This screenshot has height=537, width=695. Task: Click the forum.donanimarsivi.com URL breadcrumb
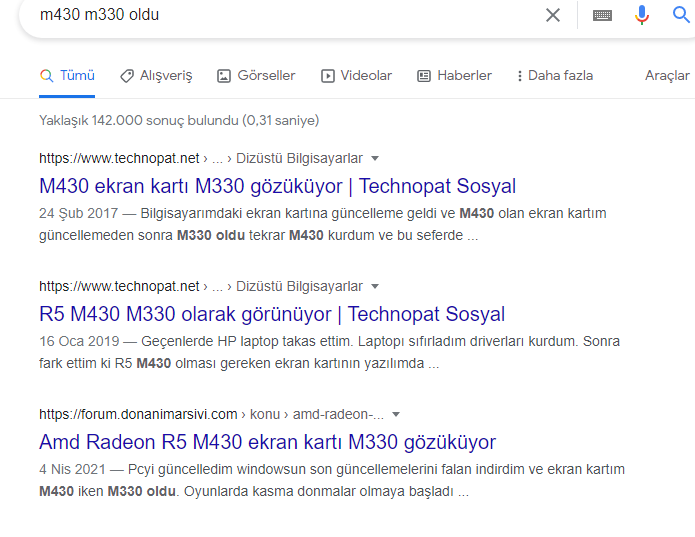coord(211,414)
